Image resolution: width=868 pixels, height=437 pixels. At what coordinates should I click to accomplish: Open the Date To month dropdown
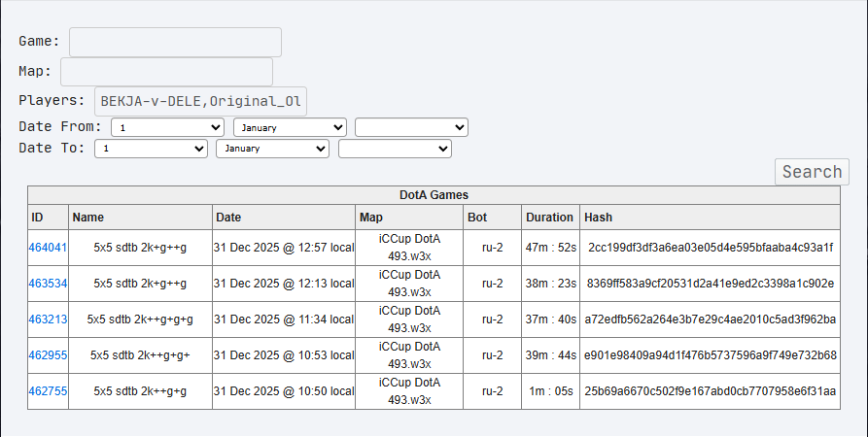coord(272,149)
